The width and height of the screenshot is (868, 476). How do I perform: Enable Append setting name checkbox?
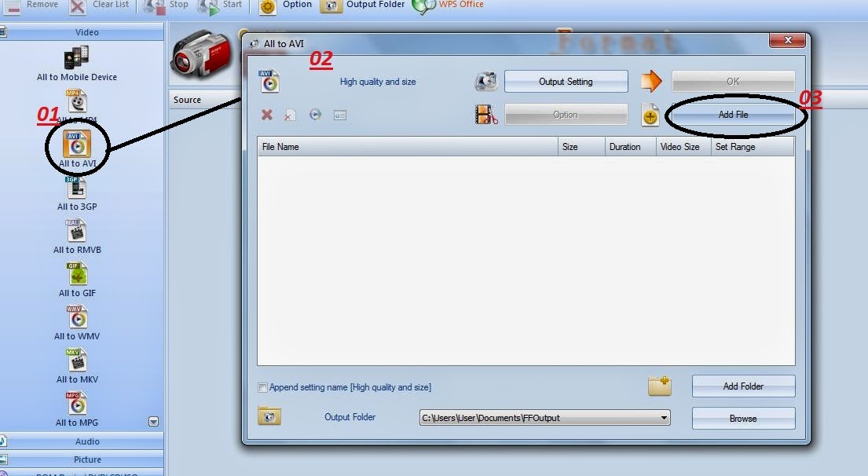[x=263, y=387]
